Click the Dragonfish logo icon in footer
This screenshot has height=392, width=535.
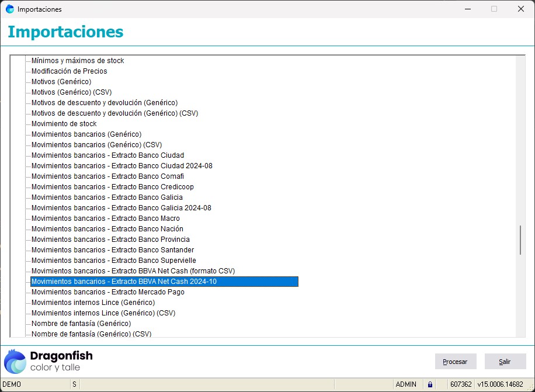point(15,361)
